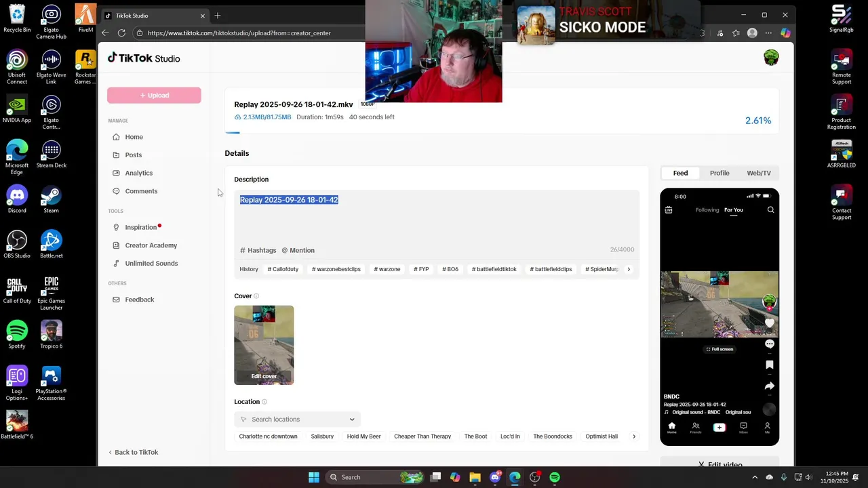The image size is (868, 488).
Task: Open Tropico 6 desktop shortcut
Action: point(51,335)
